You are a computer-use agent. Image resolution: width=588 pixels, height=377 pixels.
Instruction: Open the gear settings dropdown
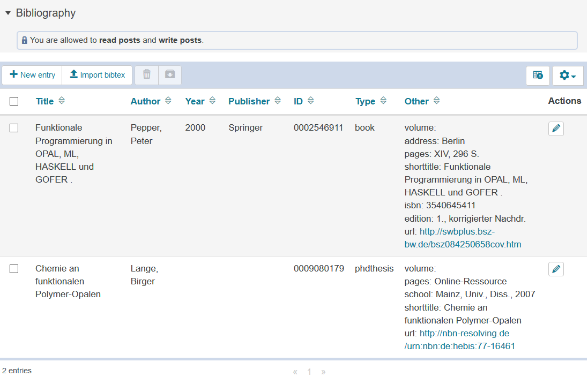coord(567,76)
